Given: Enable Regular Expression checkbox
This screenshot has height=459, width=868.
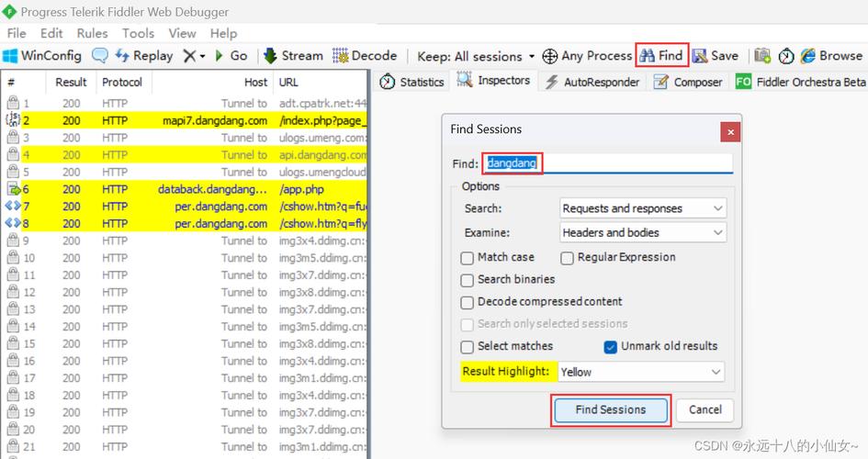Looking at the screenshot, I should [x=567, y=258].
